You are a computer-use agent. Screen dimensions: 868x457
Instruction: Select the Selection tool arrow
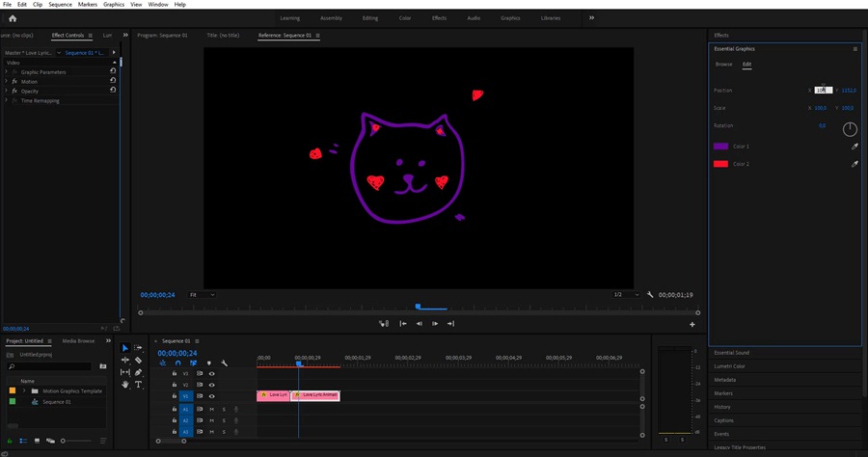(x=124, y=348)
